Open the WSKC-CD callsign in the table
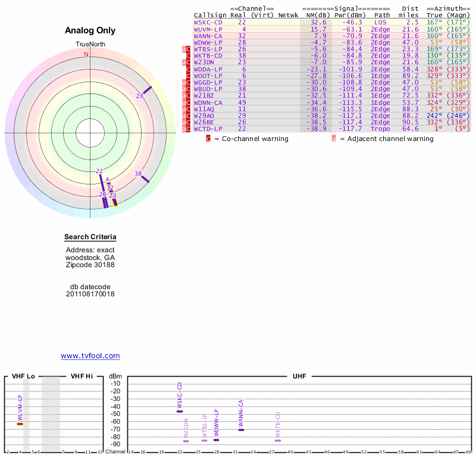The image size is (476, 457). point(208,22)
